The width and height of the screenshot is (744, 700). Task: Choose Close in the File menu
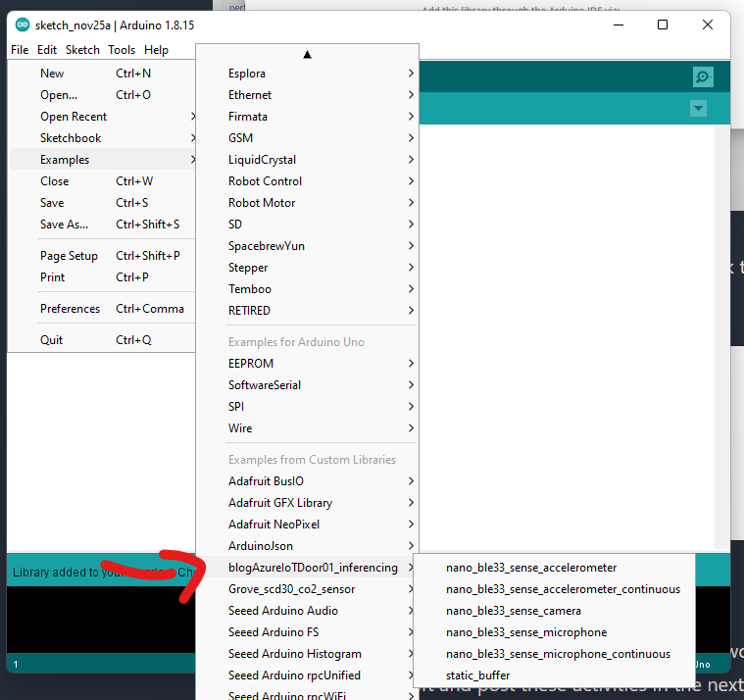coord(102,181)
